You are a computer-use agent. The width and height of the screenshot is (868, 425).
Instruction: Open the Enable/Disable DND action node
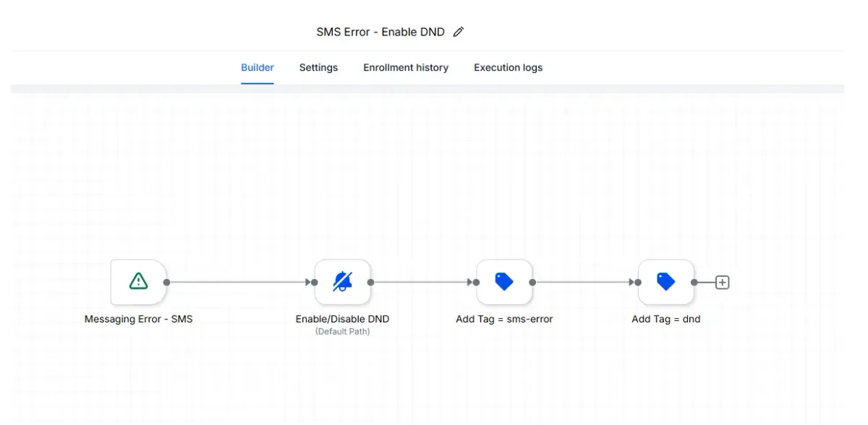(x=343, y=282)
